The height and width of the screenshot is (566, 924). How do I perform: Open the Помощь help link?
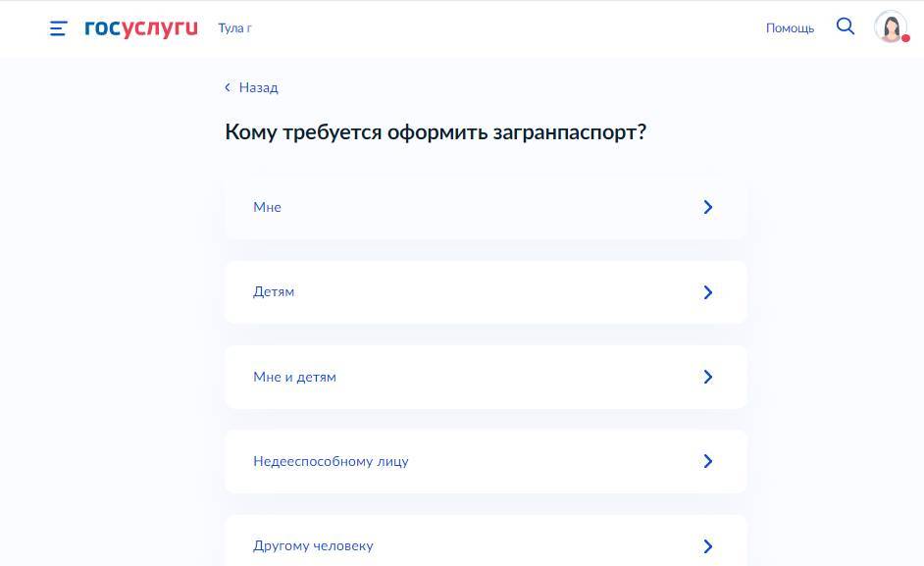click(x=790, y=28)
